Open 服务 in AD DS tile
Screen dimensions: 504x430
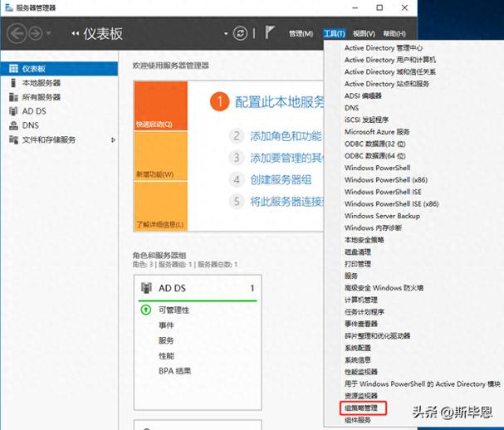pos(166,340)
